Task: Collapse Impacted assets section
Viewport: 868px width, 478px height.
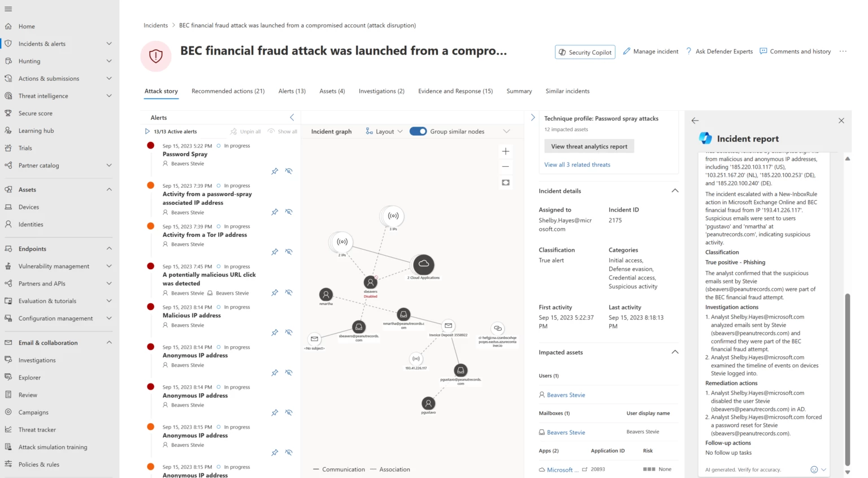Action: coord(675,352)
